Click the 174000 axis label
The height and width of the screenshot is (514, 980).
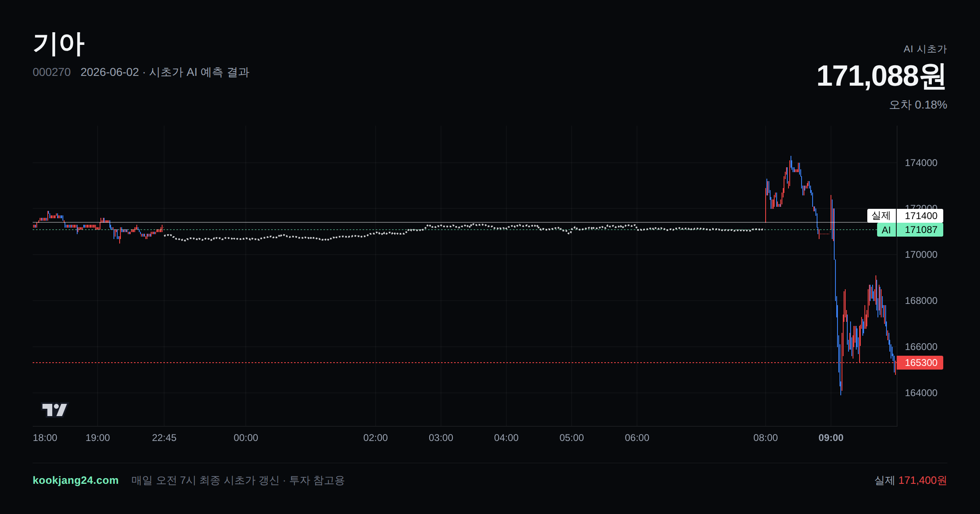tap(921, 163)
